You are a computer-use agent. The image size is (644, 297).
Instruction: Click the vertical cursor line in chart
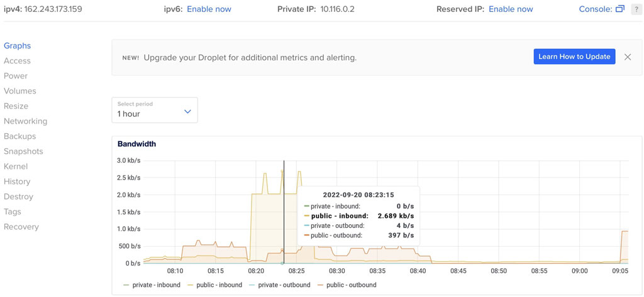click(284, 213)
